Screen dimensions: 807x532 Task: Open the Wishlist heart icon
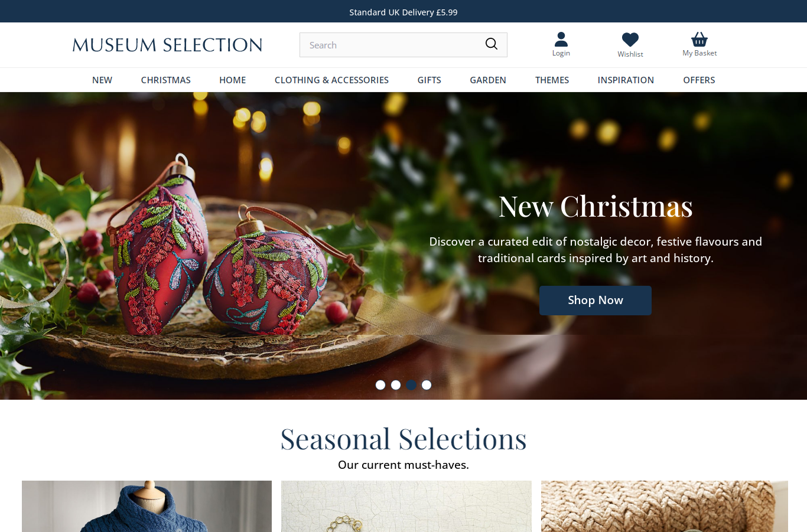tap(630, 40)
